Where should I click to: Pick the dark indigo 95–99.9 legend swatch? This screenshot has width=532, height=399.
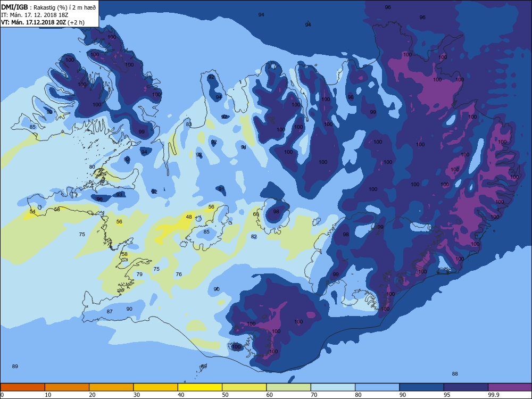click(x=466, y=387)
